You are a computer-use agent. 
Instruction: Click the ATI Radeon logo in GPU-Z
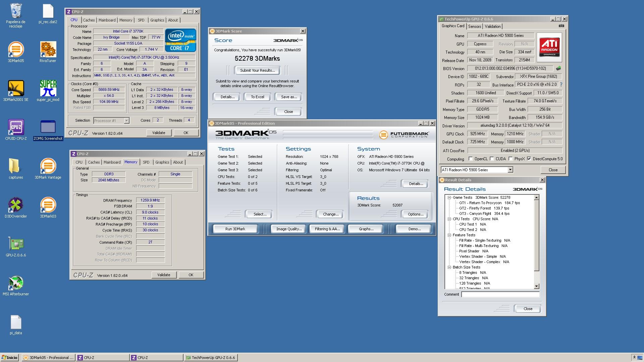click(549, 47)
